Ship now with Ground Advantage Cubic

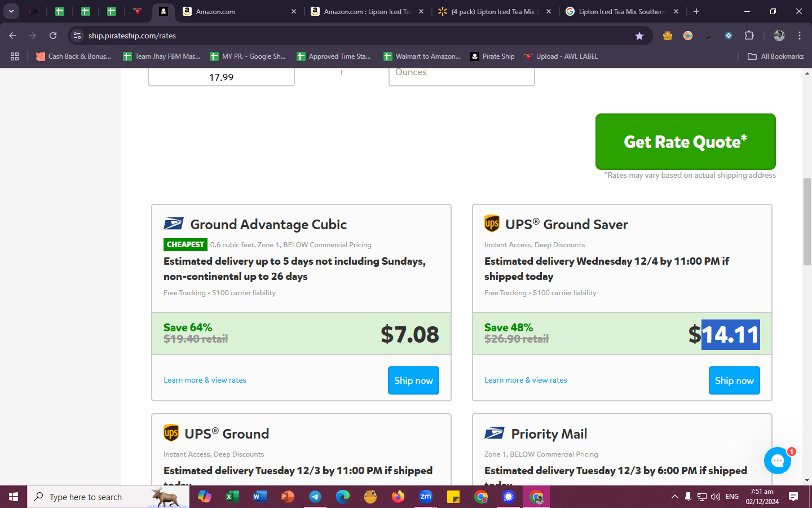click(x=413, y=380)
